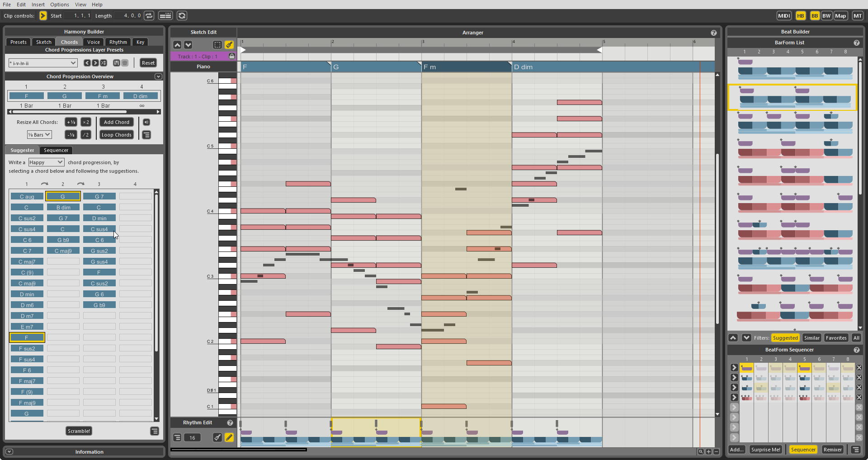868x460 pixels.
Task: Open Arranger help question mark
Action: click(714, 33)
